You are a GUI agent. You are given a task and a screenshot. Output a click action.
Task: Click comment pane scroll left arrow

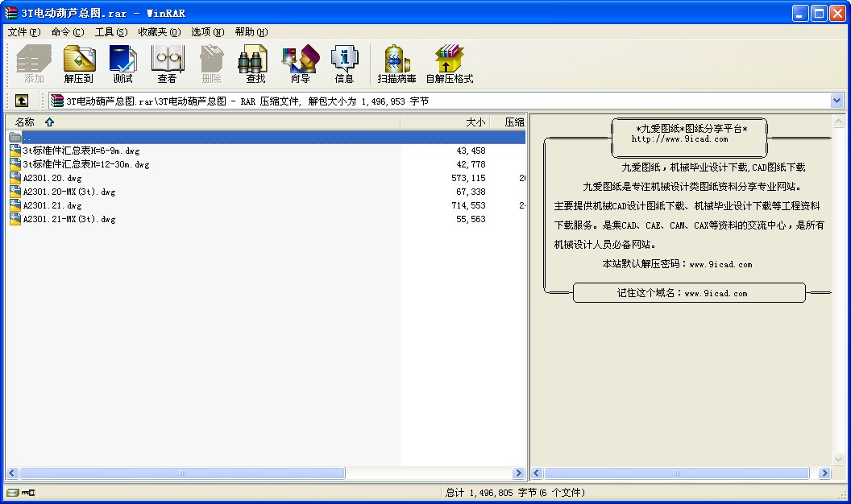tap(537, 473)
